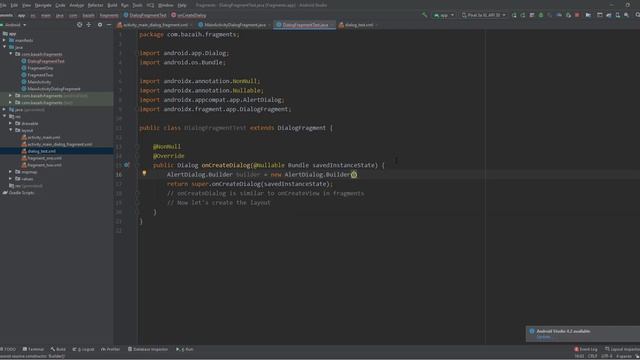Click the Update link in notification
640x360 pixels.
pyautogui.click(x=543, y=337)
